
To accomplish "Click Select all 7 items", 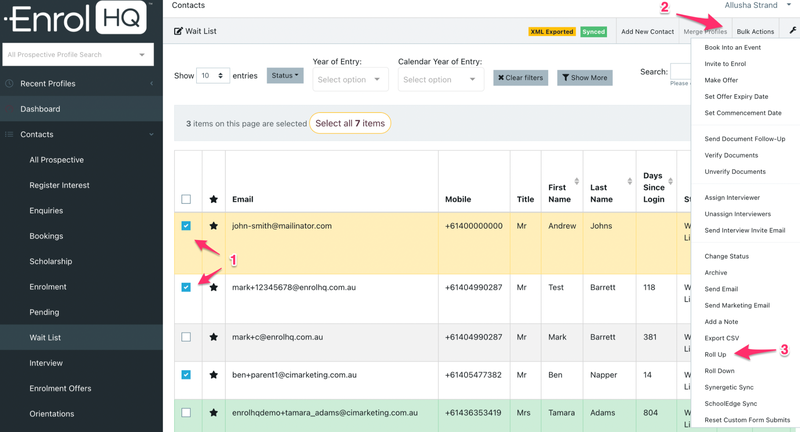I will 349,124.
